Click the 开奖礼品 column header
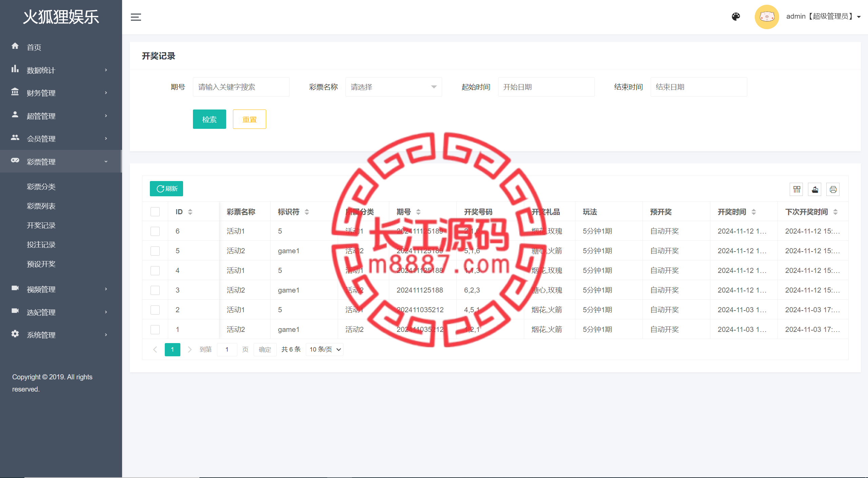This screenshot has width=868, height=478. [546, 212]
